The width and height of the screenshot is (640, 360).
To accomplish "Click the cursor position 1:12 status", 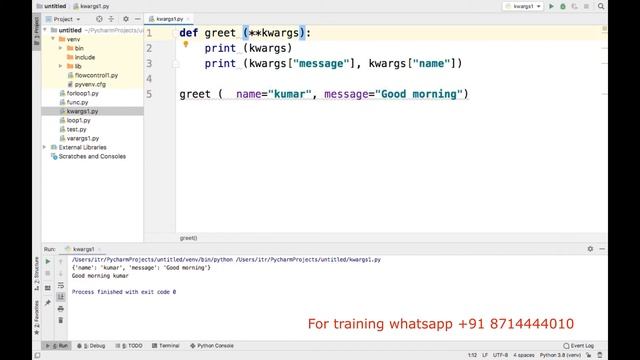I will pyautogui.click(x=472, y=355).
